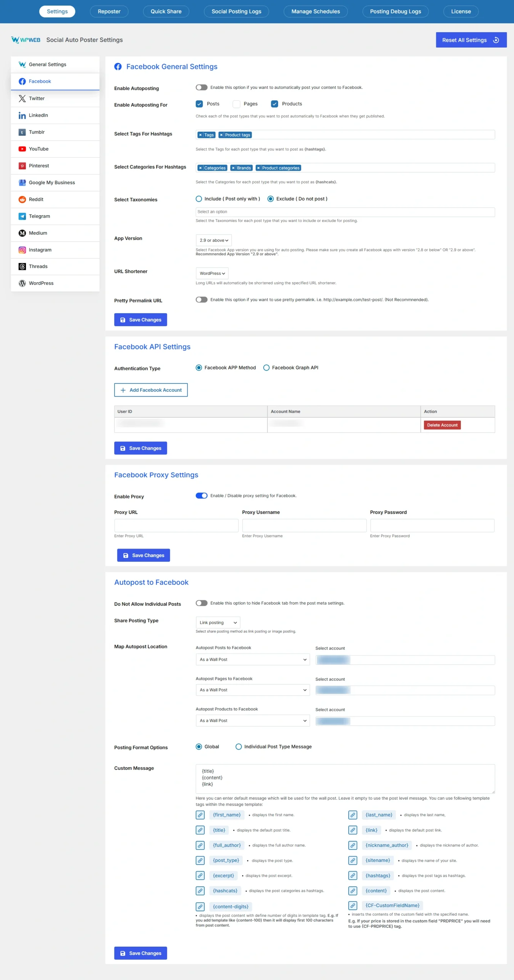514x980 pixels.
Task: Open the License tab
Action: [461, 11]
